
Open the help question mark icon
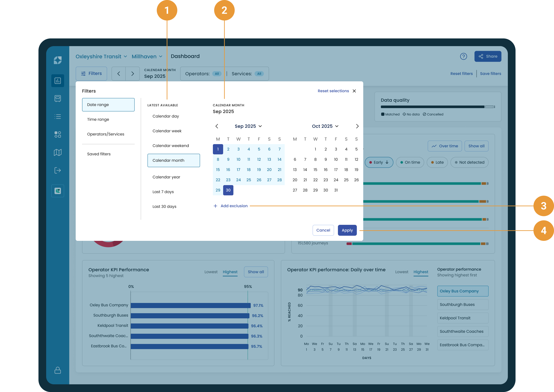[463, 57]
